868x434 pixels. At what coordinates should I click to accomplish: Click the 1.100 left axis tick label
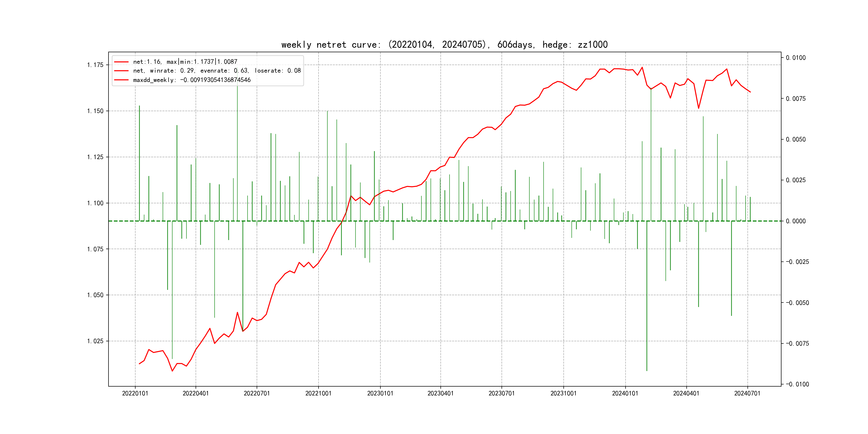(95, 203)
